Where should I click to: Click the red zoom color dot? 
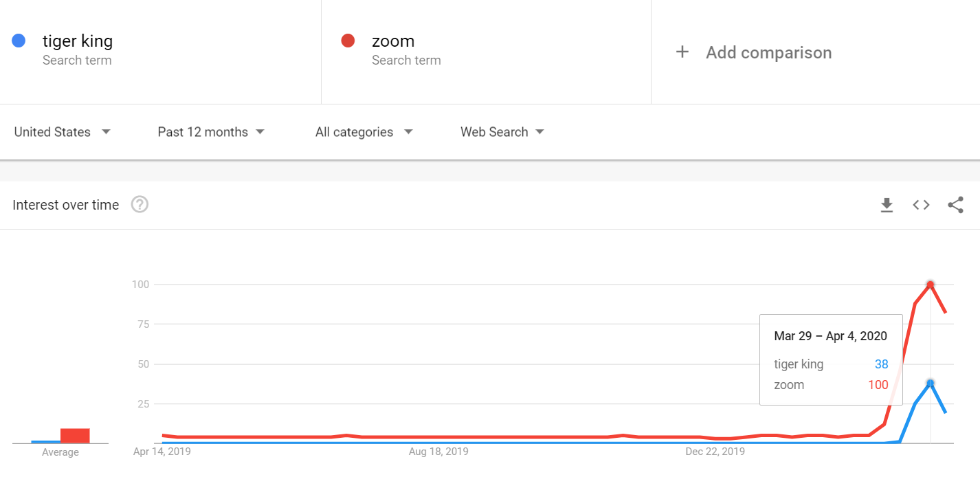(348, 41)
